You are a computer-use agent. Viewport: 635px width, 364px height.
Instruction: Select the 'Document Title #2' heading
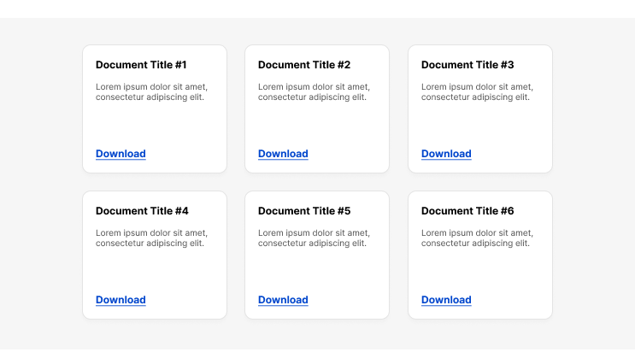pyautogui.click(x=304, y=65)
